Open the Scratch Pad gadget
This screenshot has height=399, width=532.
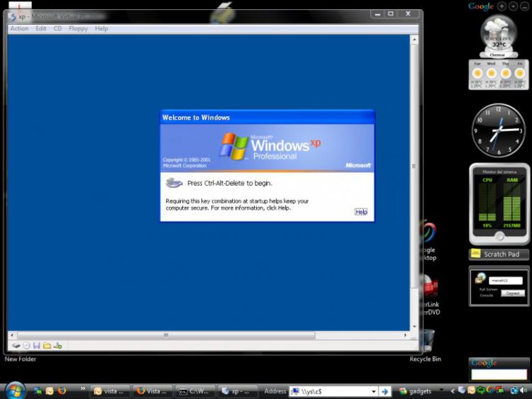(x=499, y=254)
